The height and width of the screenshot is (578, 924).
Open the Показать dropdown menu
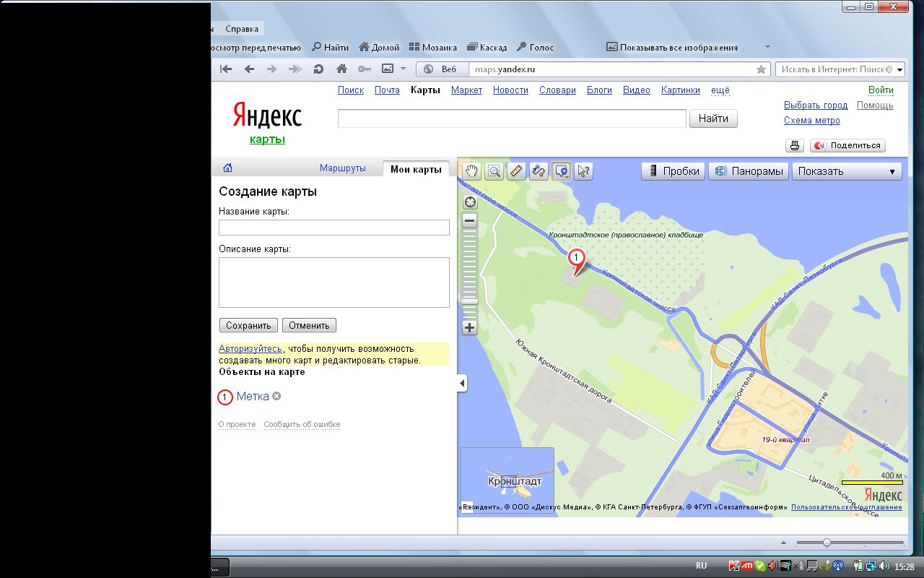[846, 171]
